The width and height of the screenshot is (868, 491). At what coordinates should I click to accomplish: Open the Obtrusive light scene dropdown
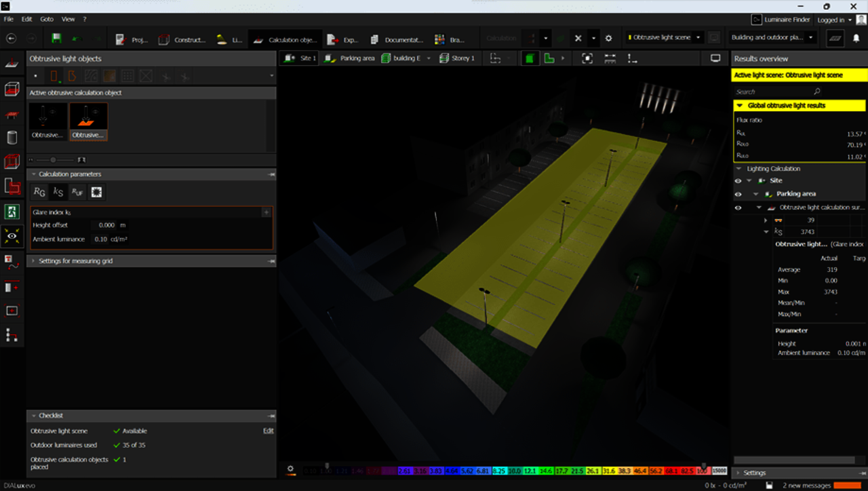tap(664, 38)
